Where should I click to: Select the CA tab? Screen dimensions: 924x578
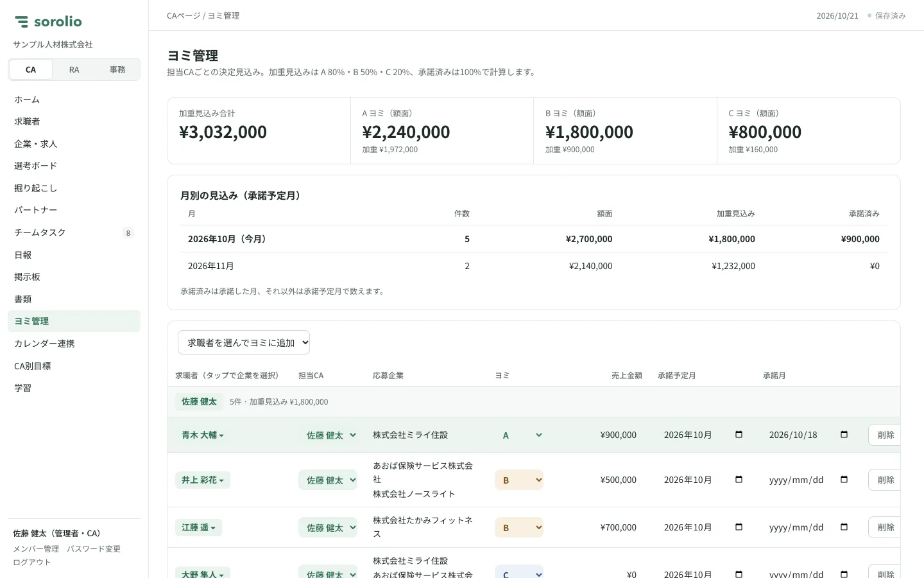(x=31, y=69)
